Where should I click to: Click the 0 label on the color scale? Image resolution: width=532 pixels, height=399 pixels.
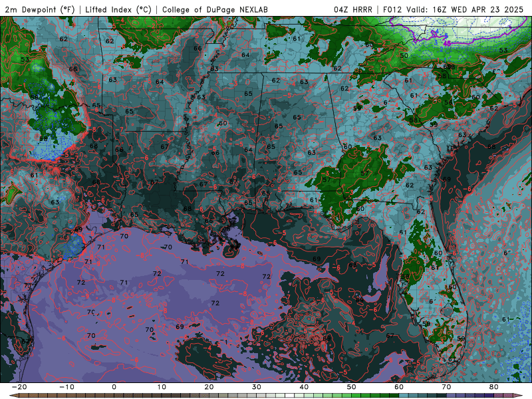(114, 387)
